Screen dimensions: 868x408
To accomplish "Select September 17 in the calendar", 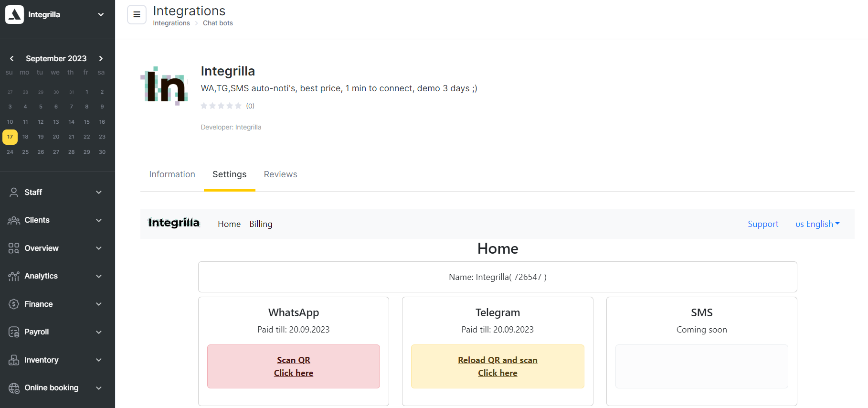I will click(10, 137).
